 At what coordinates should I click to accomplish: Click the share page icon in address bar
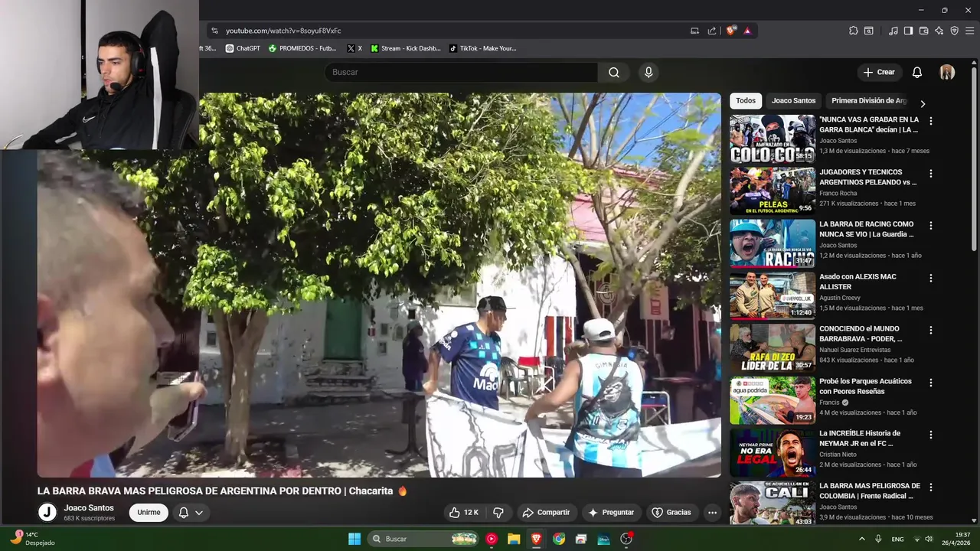712,31
